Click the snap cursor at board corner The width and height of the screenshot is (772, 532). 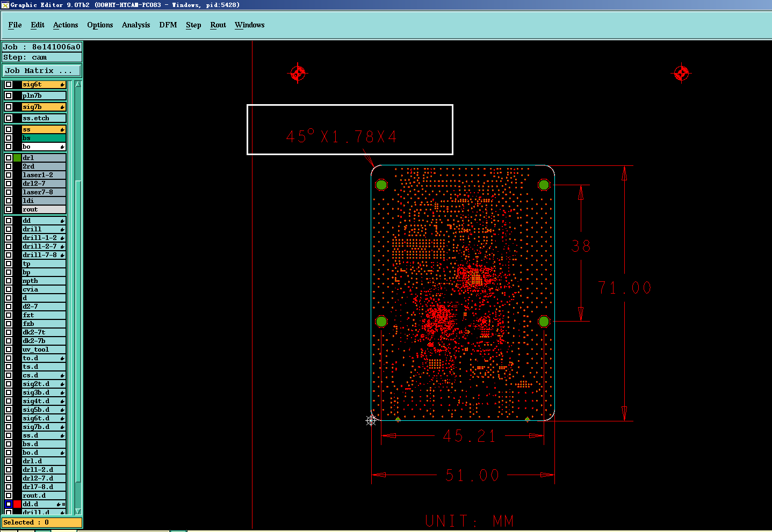[x=371, y=420]
